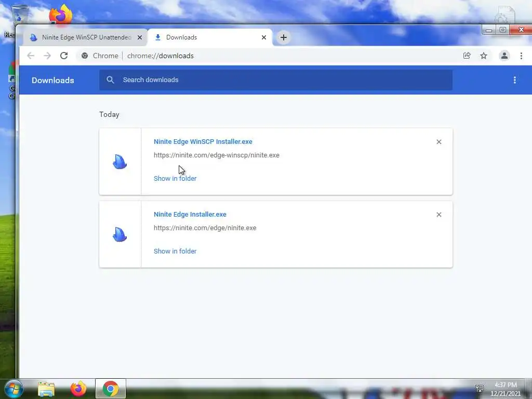The image size is (532, 399).
Task: Remove Ninite Edge WinSCP Installer from list
Action: pos(439,142)
